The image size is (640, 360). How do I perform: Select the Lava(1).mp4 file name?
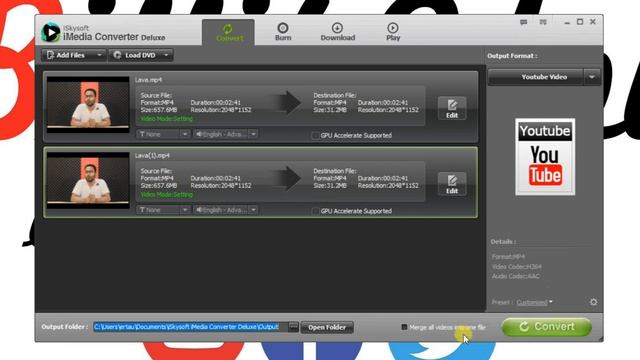152,156
